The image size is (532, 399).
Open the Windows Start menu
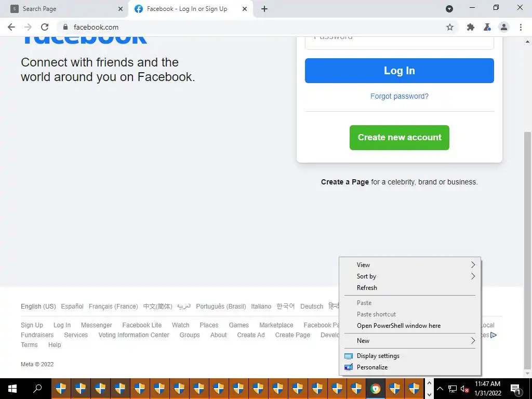12,389
